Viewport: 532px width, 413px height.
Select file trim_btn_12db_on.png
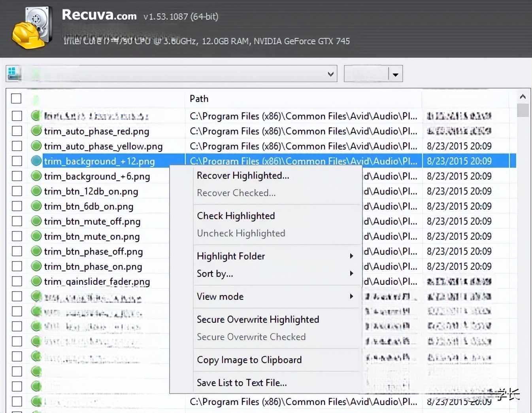coord(91,191)
